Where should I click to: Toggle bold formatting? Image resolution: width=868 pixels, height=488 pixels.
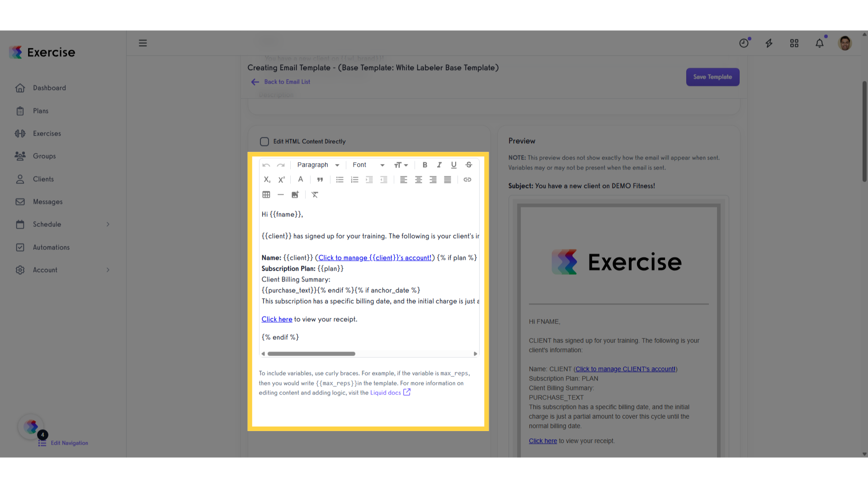[x=425, y=165]
